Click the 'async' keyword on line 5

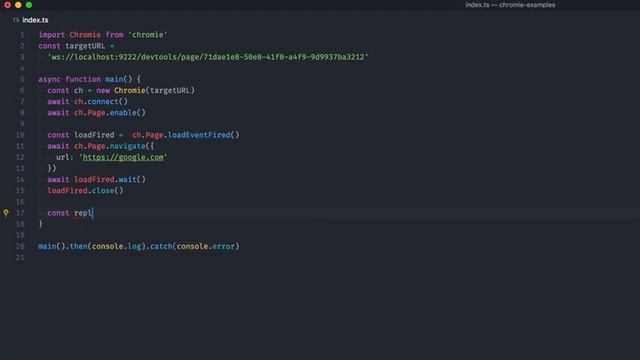[x=49, y=79]
